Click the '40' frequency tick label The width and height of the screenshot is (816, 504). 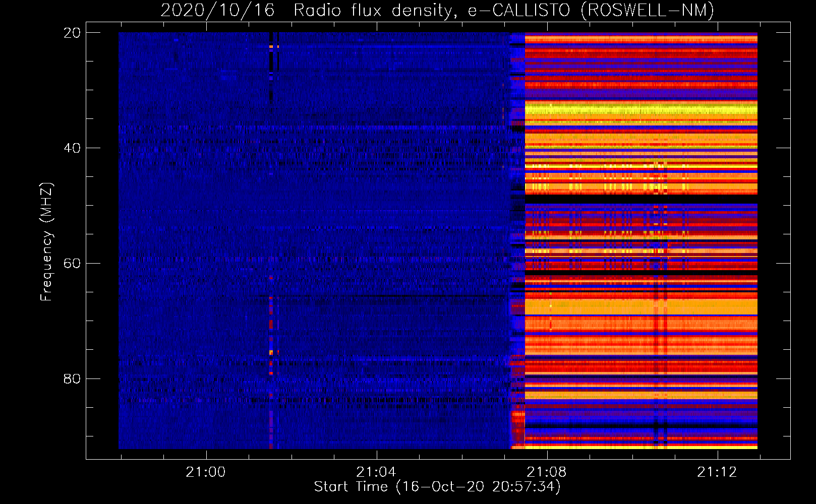pos(72,148)
